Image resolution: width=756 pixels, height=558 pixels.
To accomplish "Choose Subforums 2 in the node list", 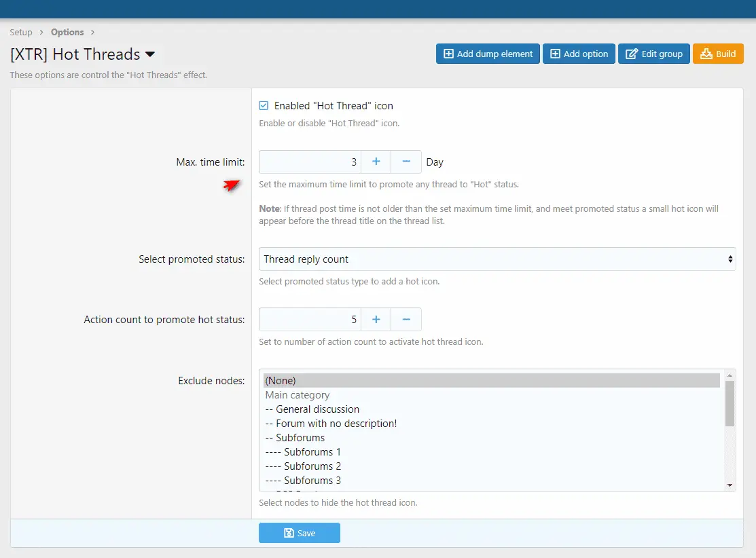I will pos(312,466).
